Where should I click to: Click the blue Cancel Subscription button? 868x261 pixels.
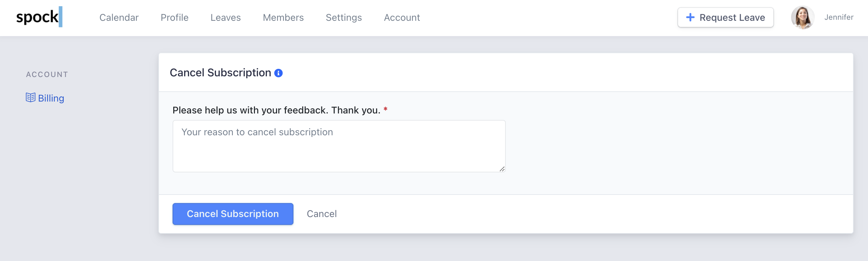[x=232, y=214]
